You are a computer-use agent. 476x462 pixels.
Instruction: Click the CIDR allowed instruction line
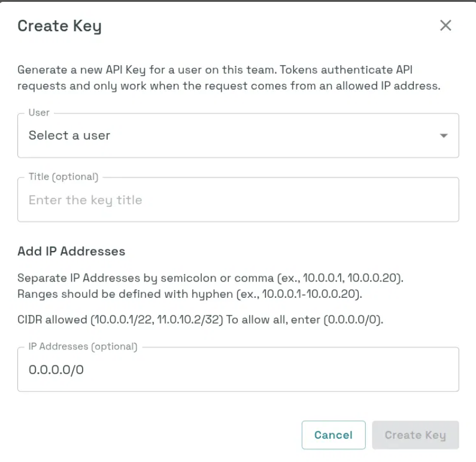point(201,319)
